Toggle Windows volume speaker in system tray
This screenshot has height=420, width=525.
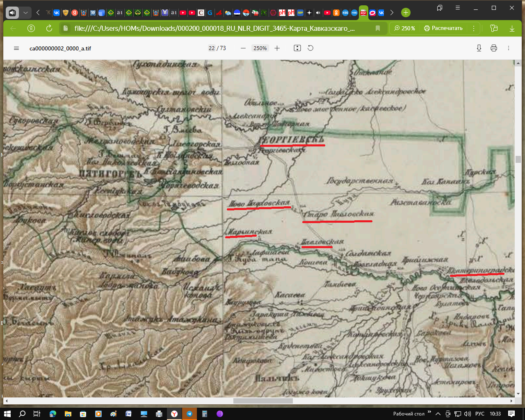[468, 414]
